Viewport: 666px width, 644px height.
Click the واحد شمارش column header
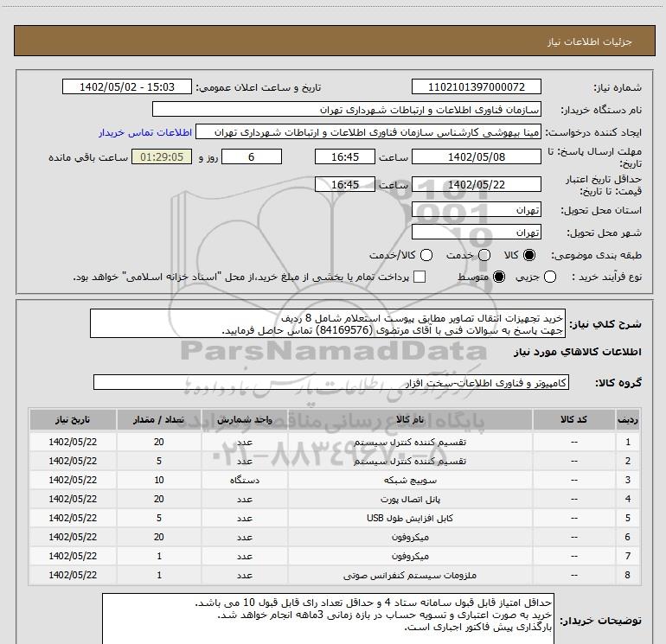pyautogui.click(x=245, y=420)
